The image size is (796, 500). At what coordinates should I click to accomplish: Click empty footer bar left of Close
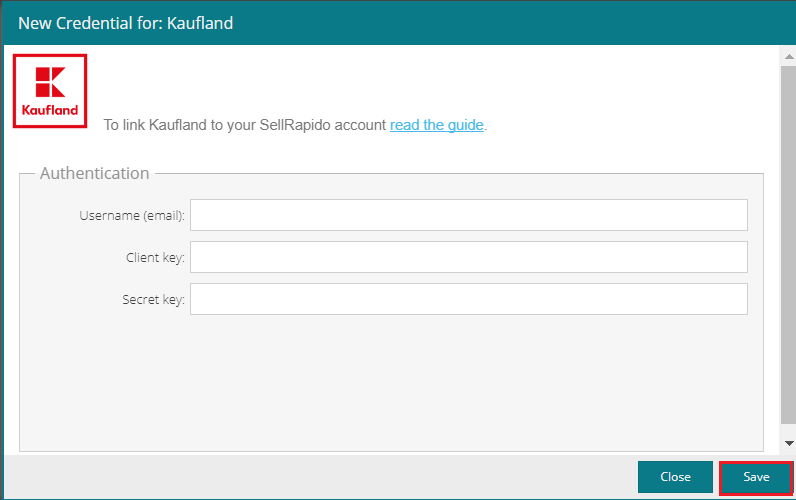[x=320, y=477]
